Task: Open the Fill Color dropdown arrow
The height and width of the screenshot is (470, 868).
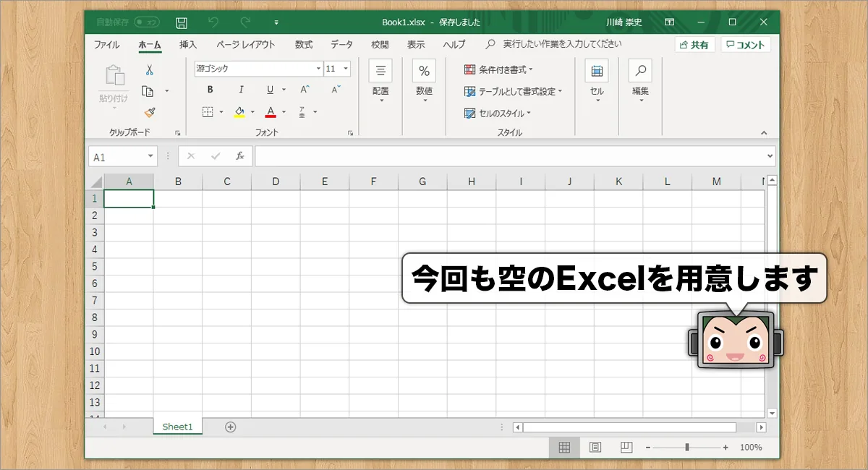Action: point(252,112)
